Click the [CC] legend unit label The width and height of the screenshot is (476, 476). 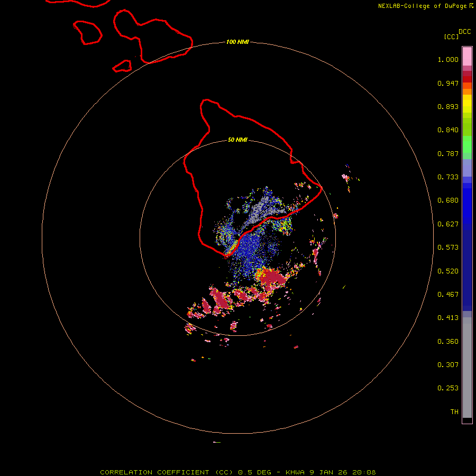point(451,36)
